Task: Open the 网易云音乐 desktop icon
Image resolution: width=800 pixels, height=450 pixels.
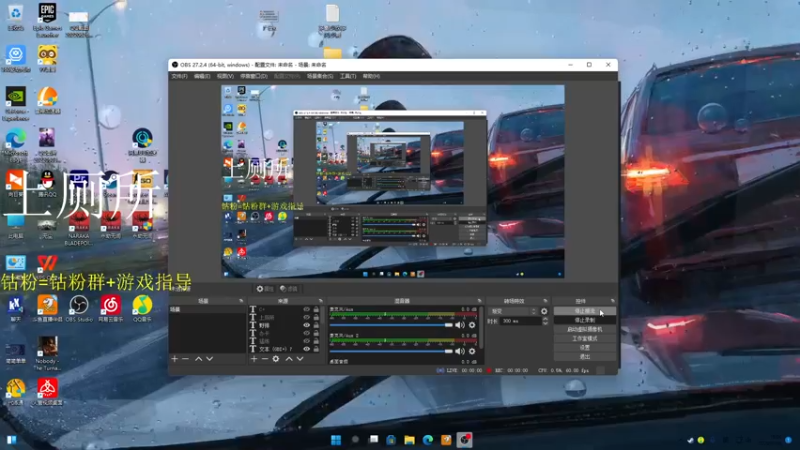Action: (x=110, y=308)
